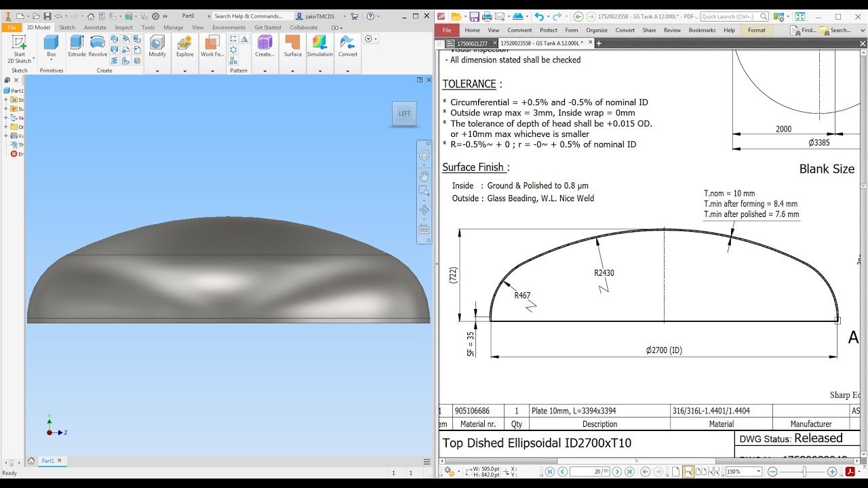Viewport: 868px width, 488px height.
Task: Expand the Convert panel dropdown arrow
Action: [348, 70]
